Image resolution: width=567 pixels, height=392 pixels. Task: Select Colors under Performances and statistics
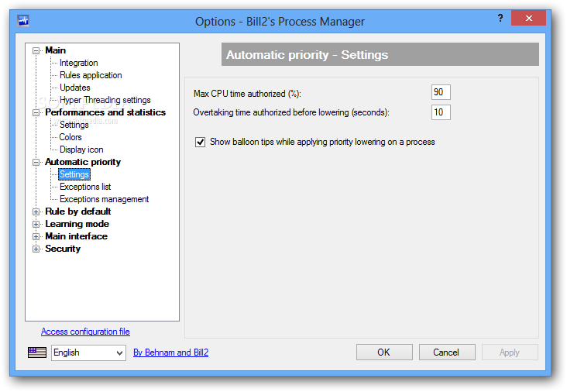pyautogui.click(x=70, y=137)
